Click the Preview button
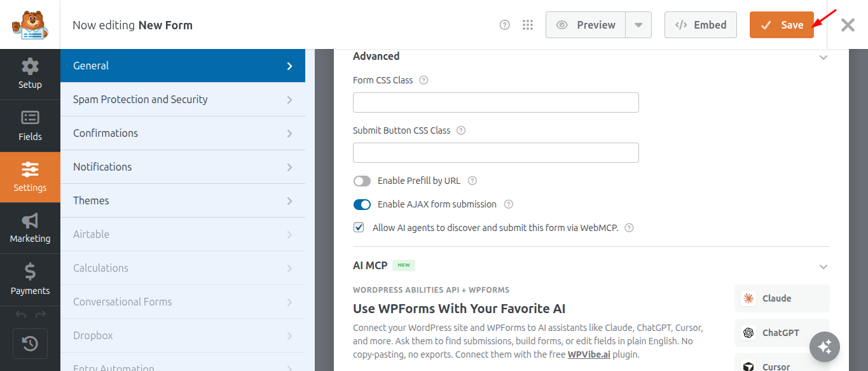The height and width of the screenshot is (371, 868). (x=586, y=25)
